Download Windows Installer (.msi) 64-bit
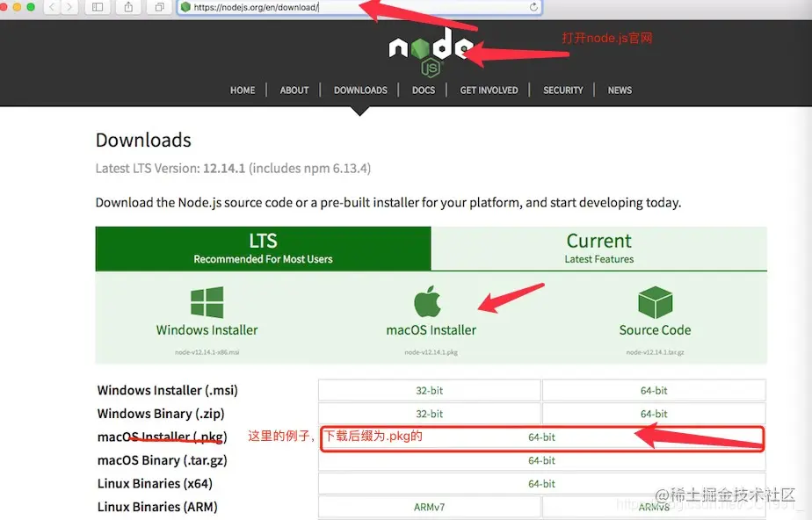The height and width of the screenshot is (520, 812). [x=654, y=391]
